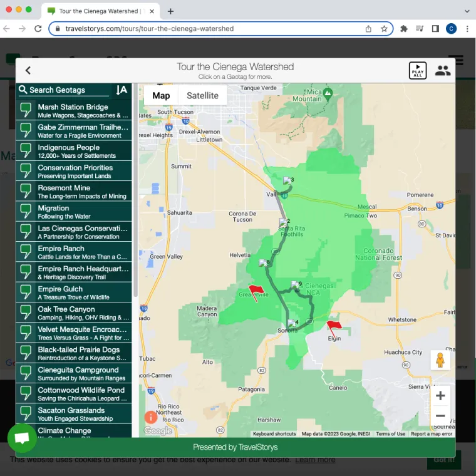Open Empire Ranch Headquarters geotag
476x476 pixels.
point(74,272)
